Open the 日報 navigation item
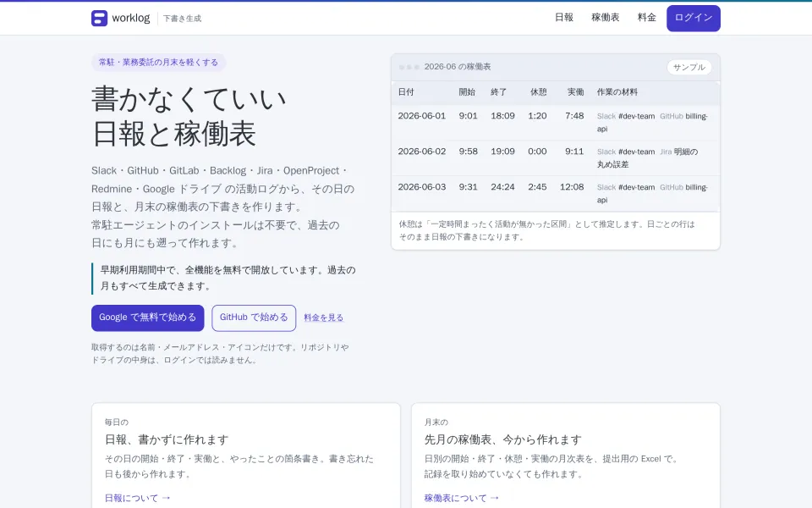This screenshot has height=508, width=812. click(564, 18)
